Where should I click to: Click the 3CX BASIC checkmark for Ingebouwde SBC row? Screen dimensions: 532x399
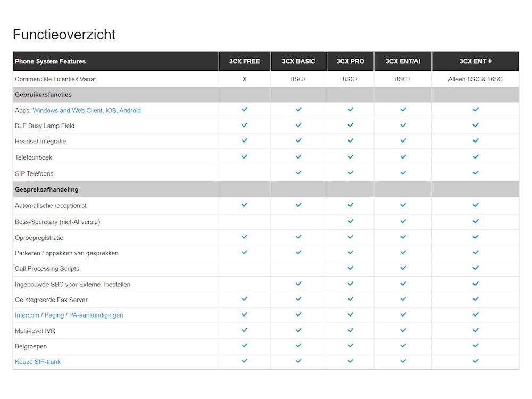[x=298, y=284]
